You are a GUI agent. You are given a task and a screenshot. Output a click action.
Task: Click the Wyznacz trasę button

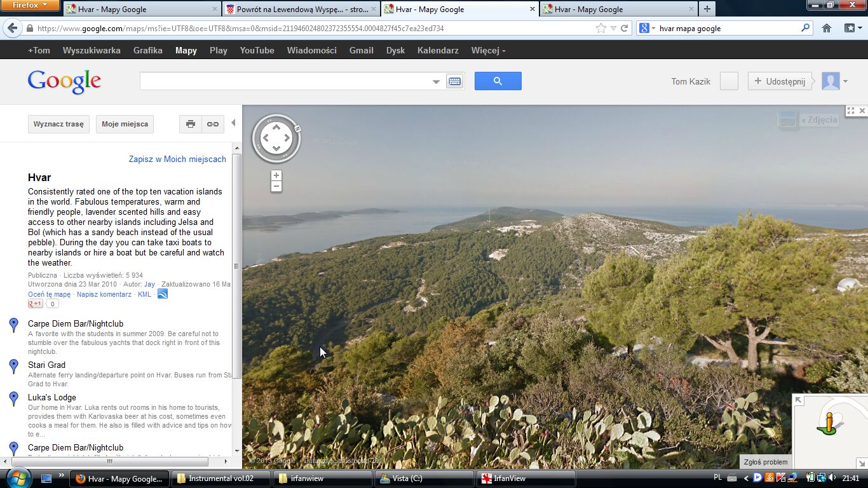click(58, 125)
